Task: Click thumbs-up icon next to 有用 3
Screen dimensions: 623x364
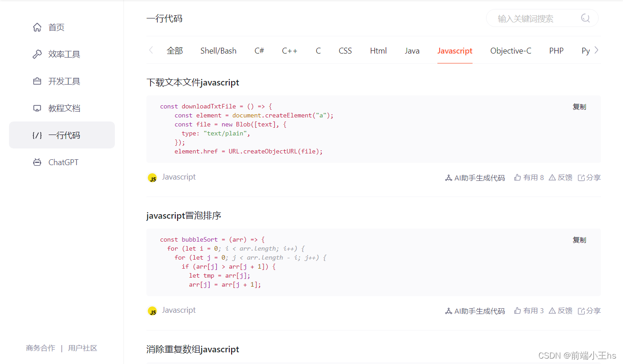Action: pyautogui.click(x=518, y=311)
